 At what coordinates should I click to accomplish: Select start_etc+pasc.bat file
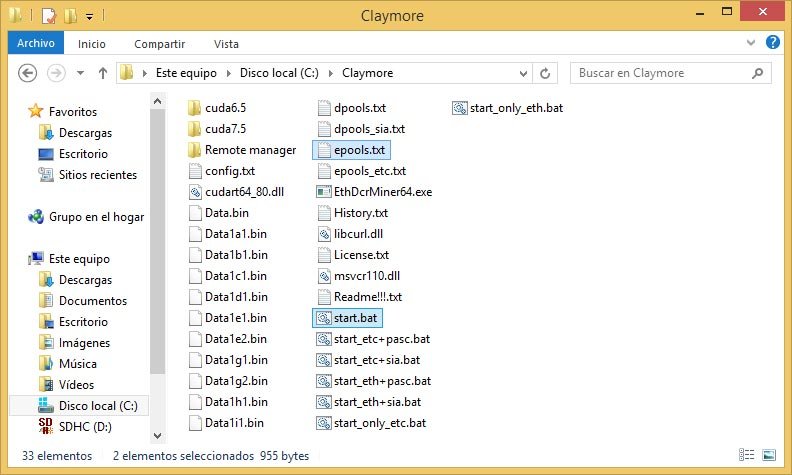point(374,340)
